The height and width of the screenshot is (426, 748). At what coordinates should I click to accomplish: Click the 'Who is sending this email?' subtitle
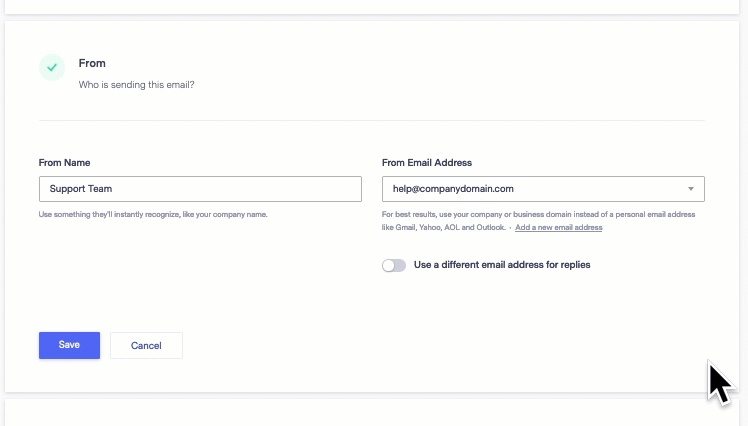136,85
